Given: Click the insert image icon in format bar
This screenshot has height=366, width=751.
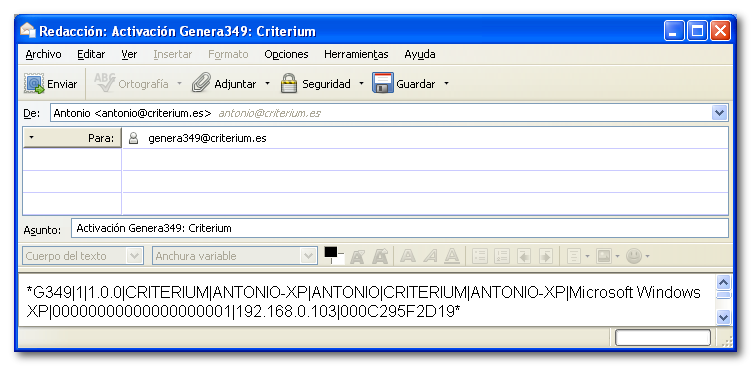Looking at the screenshot, I should pyautogui.click(x=603, y=256).
